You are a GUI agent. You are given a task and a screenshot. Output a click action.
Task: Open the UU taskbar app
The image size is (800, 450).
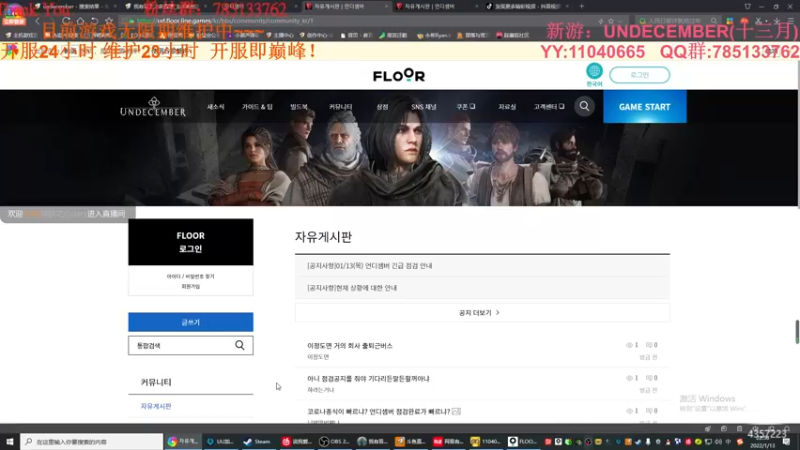point(220,441)
